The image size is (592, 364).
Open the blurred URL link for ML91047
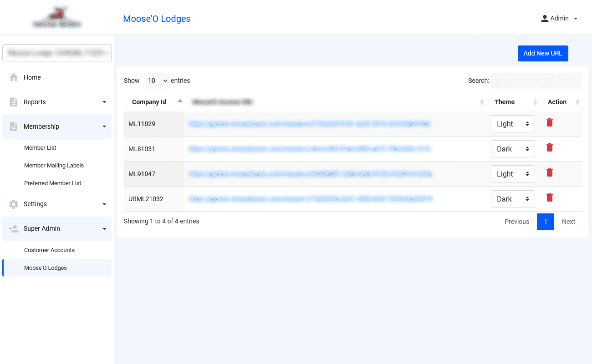[310, 173]
